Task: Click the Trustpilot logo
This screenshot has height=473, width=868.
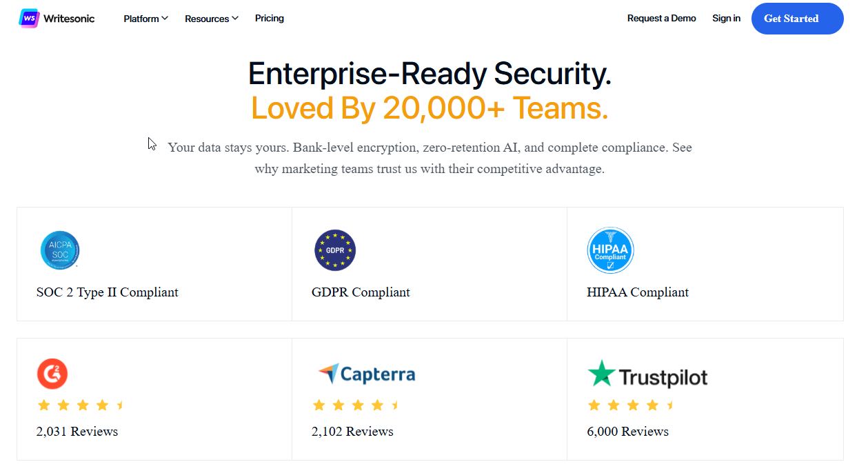Action: [647, 374]
